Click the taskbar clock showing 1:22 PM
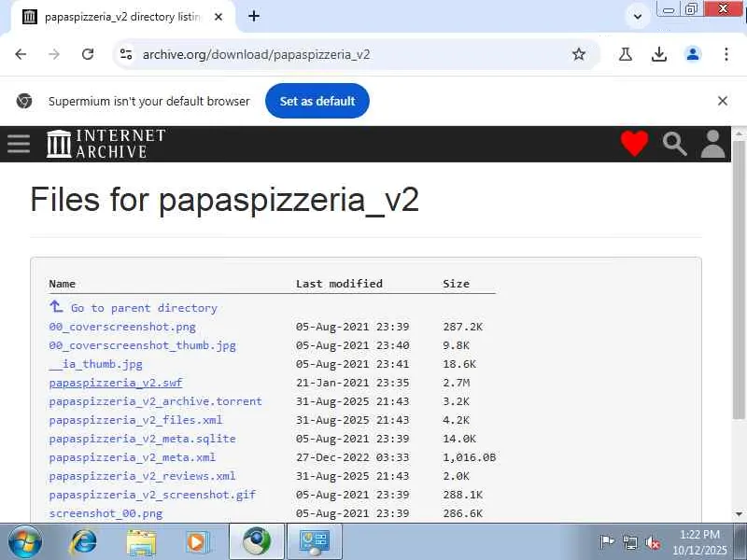The height and width of the screenshot is (560, 747). (699, 542)
